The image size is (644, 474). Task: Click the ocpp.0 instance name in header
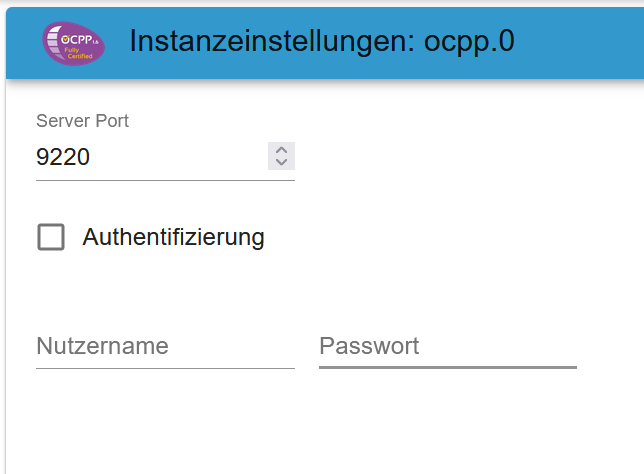(x=469, y=41)
